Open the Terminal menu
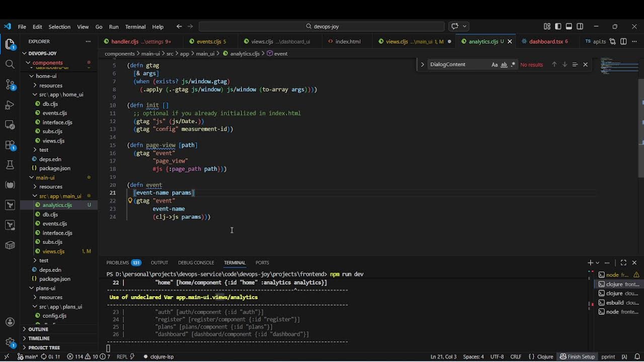 [x=135, y=27]
